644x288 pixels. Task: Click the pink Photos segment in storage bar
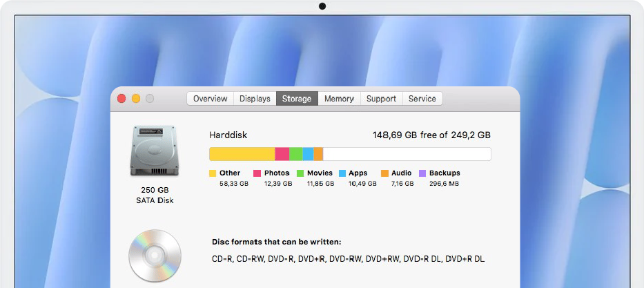click(282, 154)
